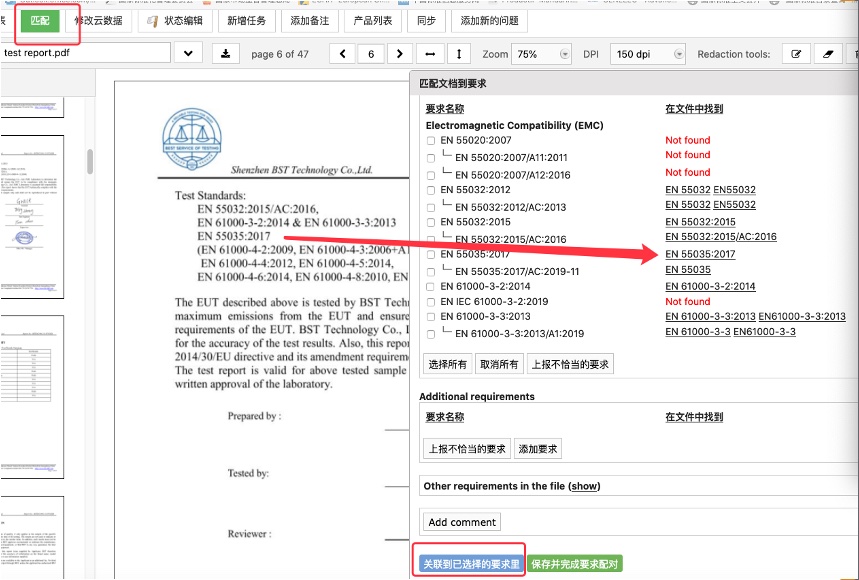This screenshot has width=859, height=580.
Task: Check the EN 55020:2007/A11:2011 requirement
Action: [431, 158]
